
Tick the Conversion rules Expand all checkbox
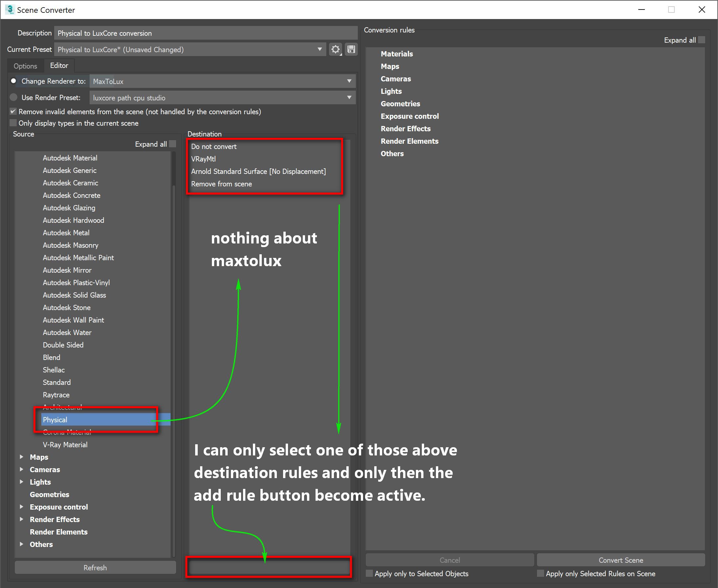coord(701,40)
